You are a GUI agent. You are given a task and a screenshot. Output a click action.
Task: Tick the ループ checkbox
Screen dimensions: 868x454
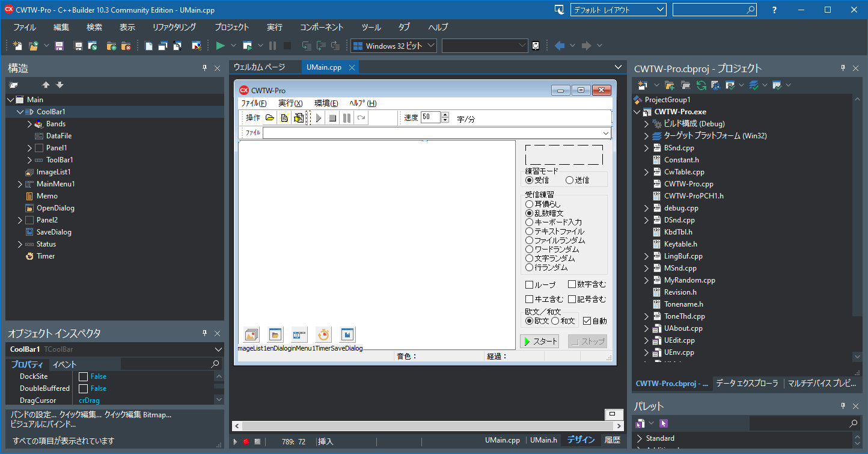pos(540,284)
